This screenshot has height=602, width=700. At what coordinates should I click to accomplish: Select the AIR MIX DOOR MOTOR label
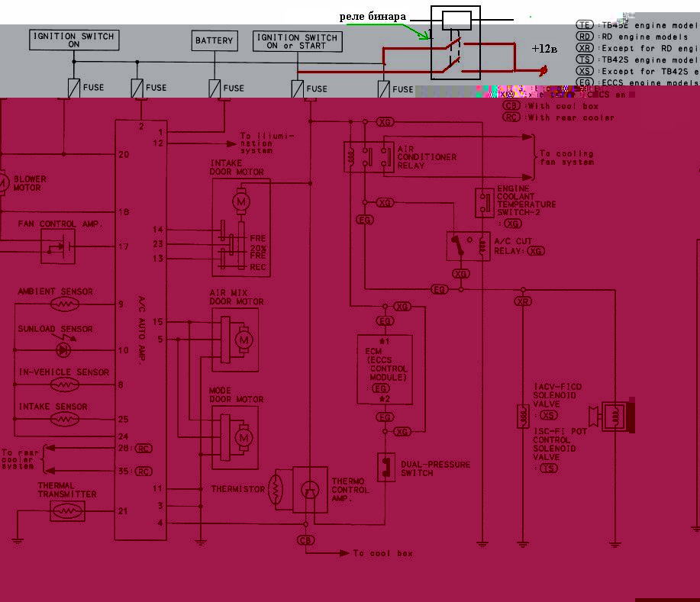tap(237, 297)
